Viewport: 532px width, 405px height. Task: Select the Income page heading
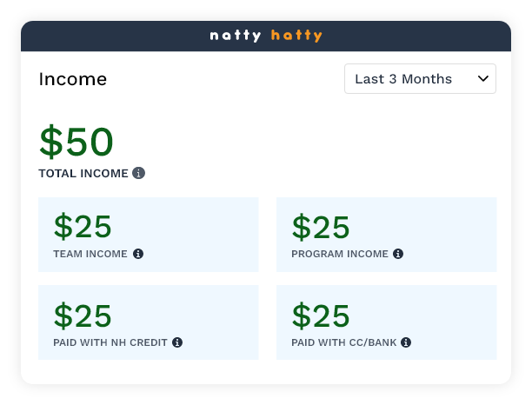click(73, 79)
